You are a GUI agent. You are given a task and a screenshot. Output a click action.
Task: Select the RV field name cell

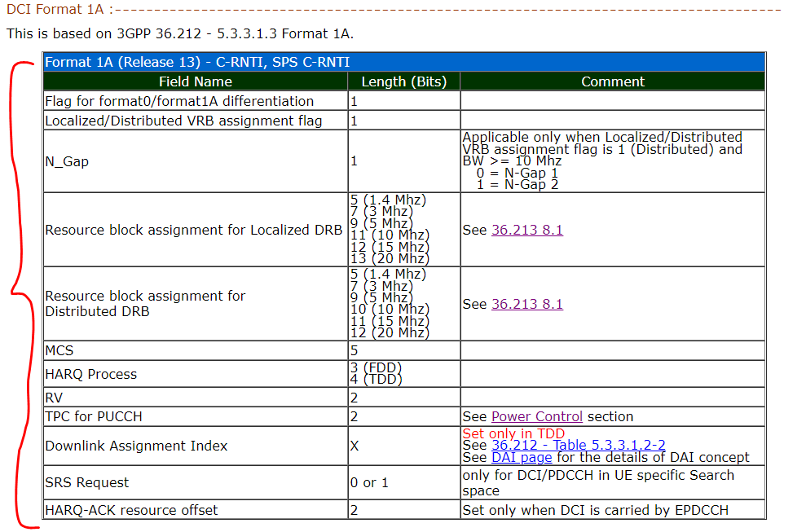point(55,397)
